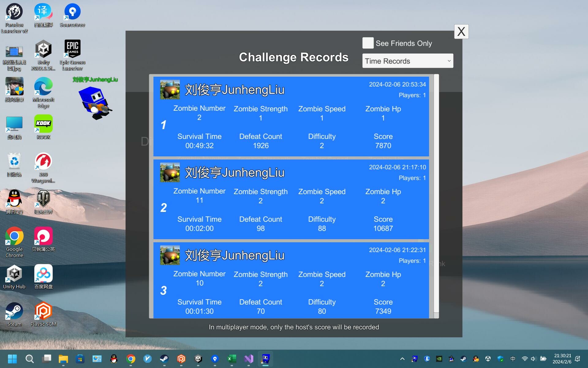This screenshot has width=588, height=368.
Task: Open the Windows Start menu
Action: pyautogui.click(x=12, y=359)
